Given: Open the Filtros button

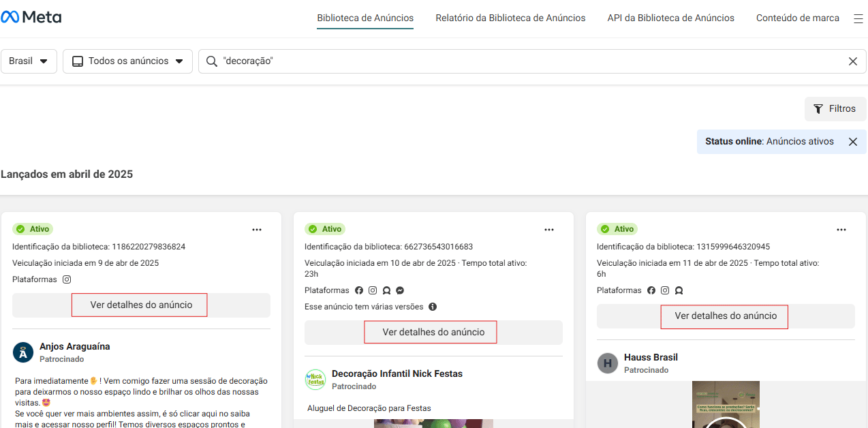Looking at the screenshot, I should (x=835, y=109).
